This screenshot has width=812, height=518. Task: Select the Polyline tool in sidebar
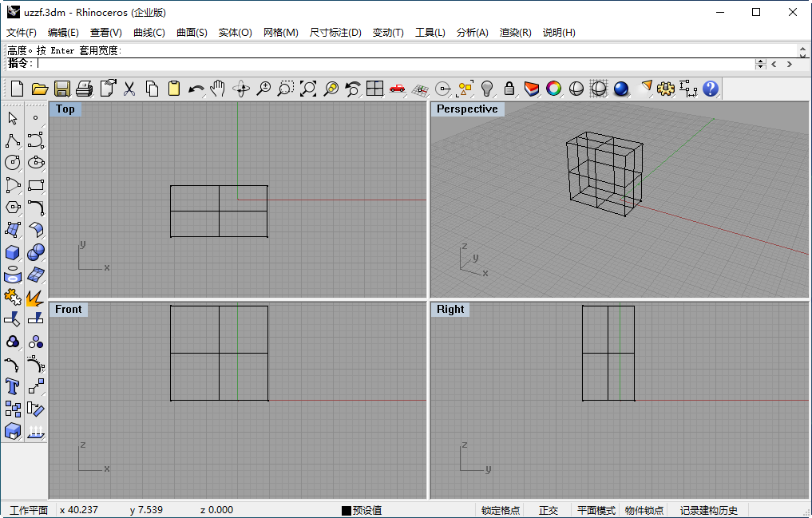tap(13, 140)
